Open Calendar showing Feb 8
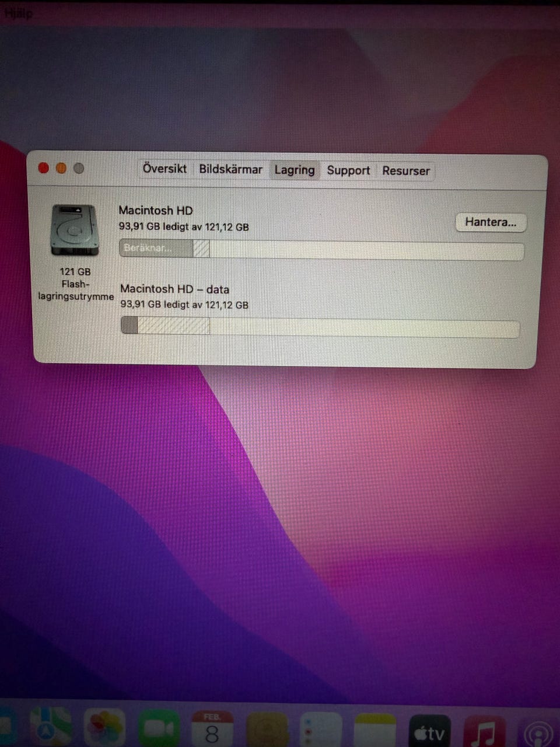This screenshot has width=560, height=747. pos(212,728)
